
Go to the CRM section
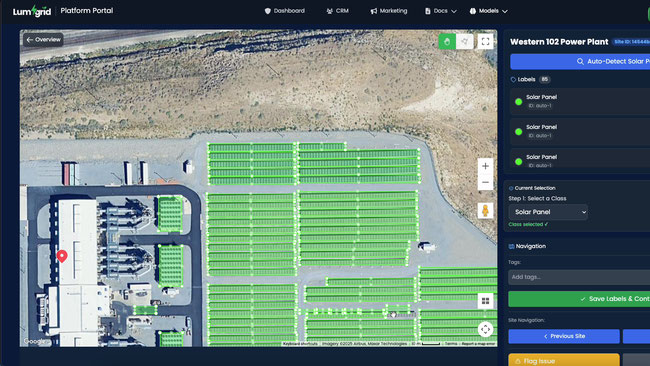(337, 11)
